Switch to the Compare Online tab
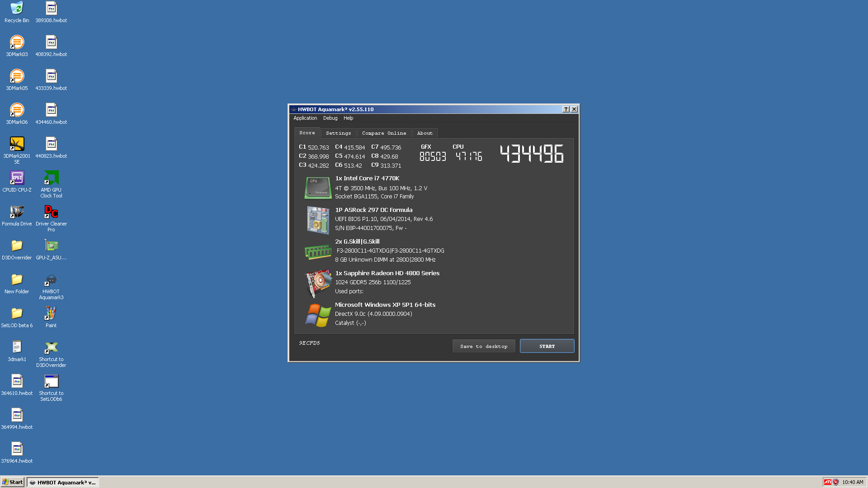Viewport: 868px width, 488px height. (x=384, y=133)
